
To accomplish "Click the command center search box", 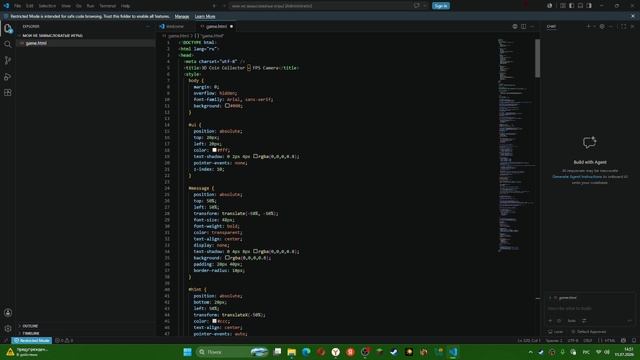I will click(320, 6).
